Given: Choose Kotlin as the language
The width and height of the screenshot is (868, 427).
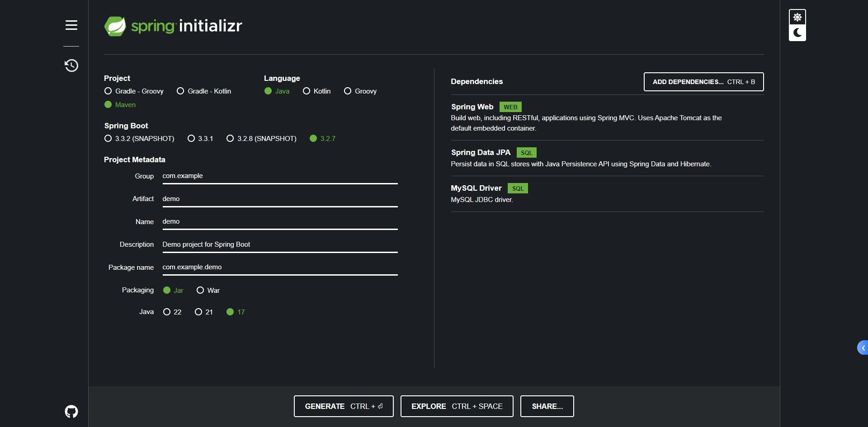Looking at the screenshot, I should pyautogui.click(x=307, y=91).
